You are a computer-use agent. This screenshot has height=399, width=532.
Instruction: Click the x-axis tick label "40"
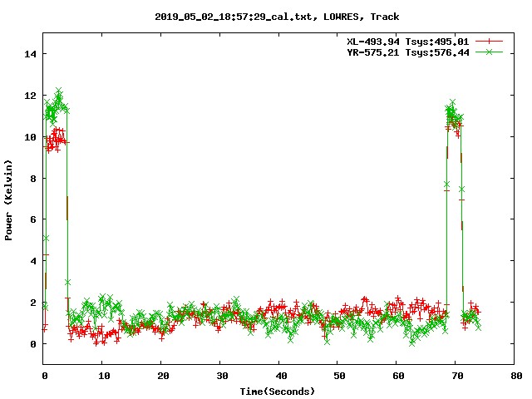tap(281, 376)
